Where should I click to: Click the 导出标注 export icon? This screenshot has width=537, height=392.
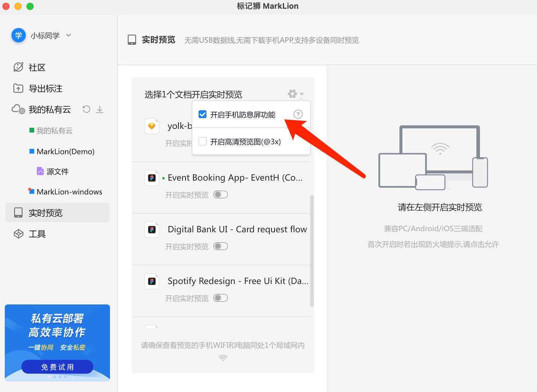point(18,88)
